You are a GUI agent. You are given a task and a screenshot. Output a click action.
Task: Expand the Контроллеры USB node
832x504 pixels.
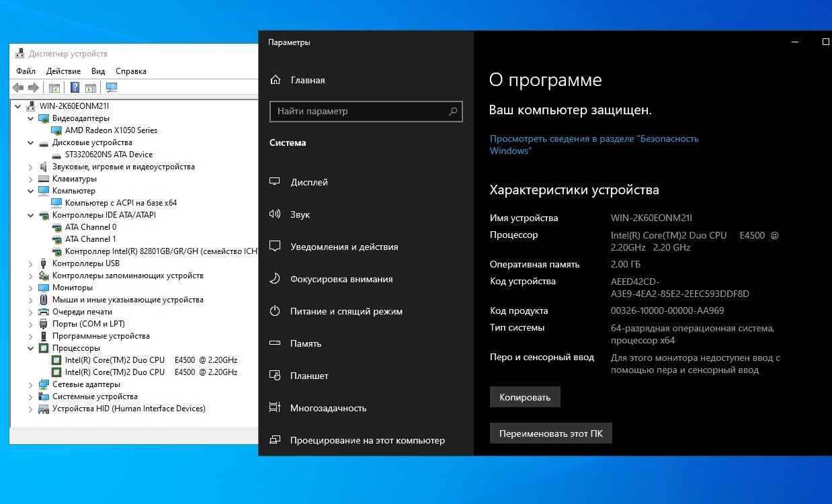[31, 263]
